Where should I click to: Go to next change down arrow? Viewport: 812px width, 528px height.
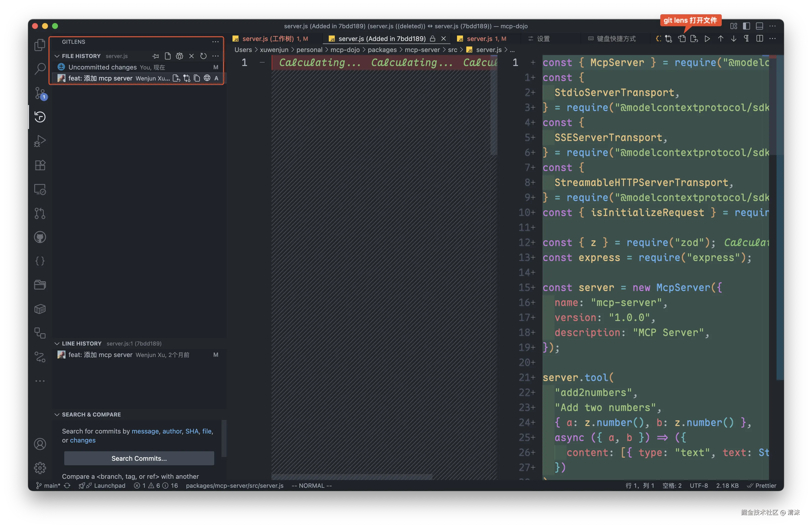pyautogui.click(x=733, y=38)
